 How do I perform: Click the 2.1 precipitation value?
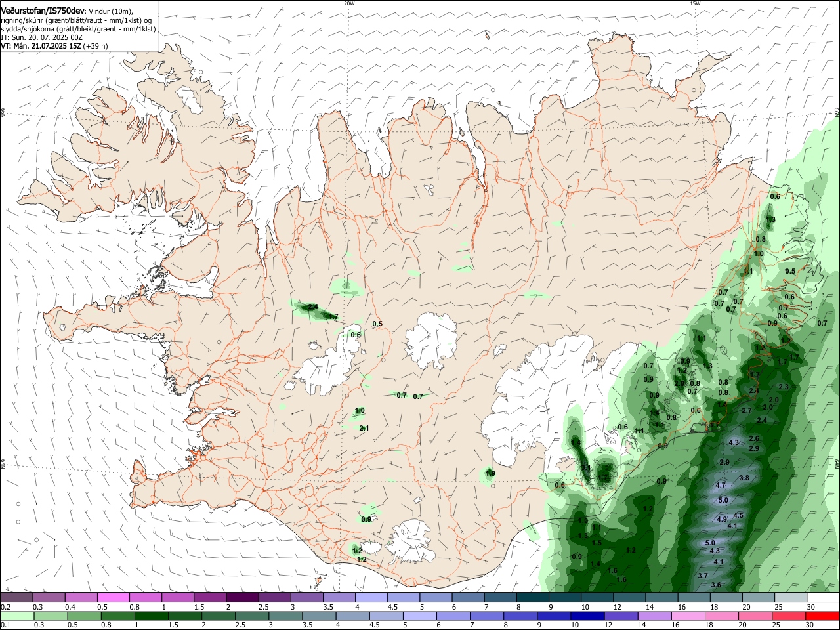[x=364, y=428]
